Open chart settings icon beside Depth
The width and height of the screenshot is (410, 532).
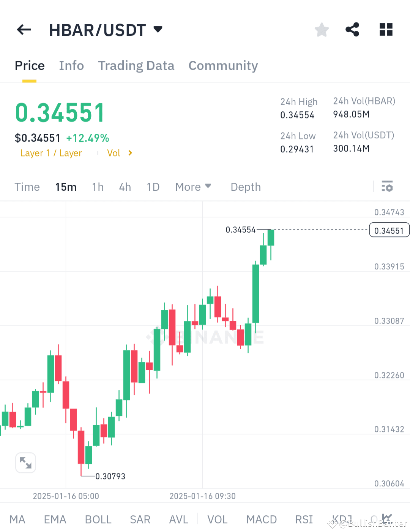pos(387,187)
